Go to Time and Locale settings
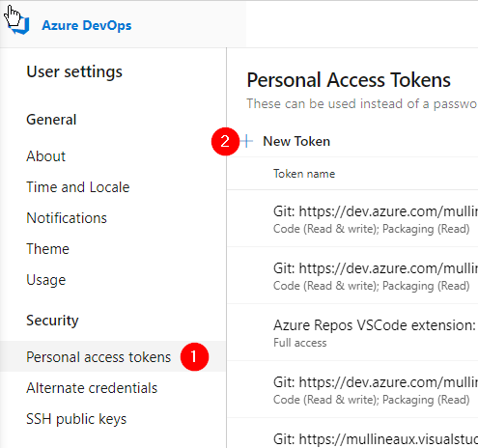The image size is (478, 448). click(x=78, y=187)
